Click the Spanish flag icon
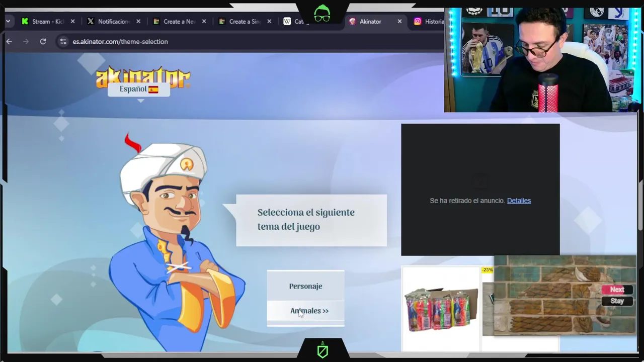 click(x=153, y=89)
